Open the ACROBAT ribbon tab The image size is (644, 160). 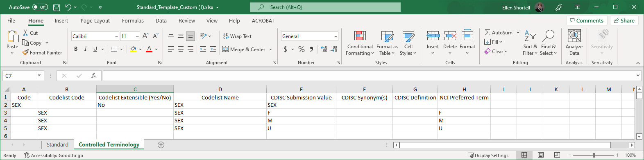click(x=263, y=21)
